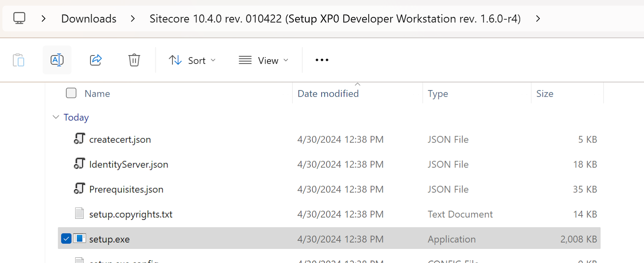This screenshot has width=644, height=263.
Task: Select the setup.copyrights.txt file
Action: (x=130, y=214)
